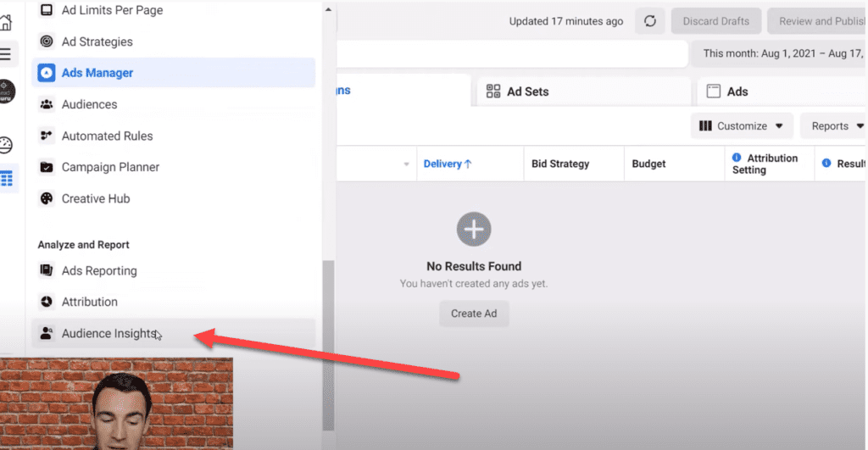Click the Attribution Setting column header
The width and height of the screenshot is (868, 450).
[770, 164]
